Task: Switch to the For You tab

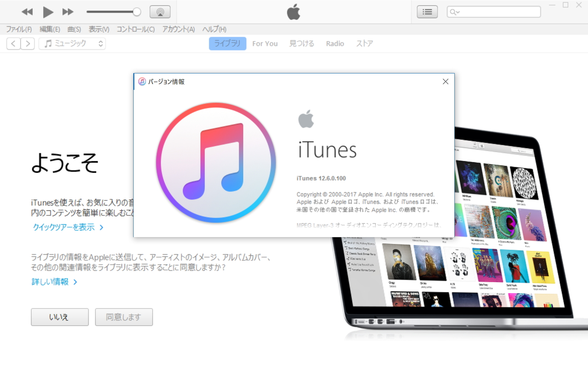Action: click(265, 43)
